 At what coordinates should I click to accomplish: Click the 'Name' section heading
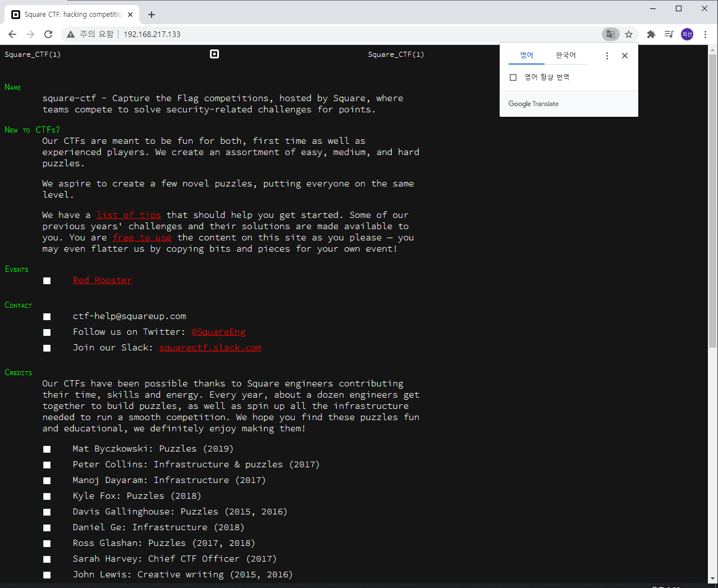click(x=12, y=87)
